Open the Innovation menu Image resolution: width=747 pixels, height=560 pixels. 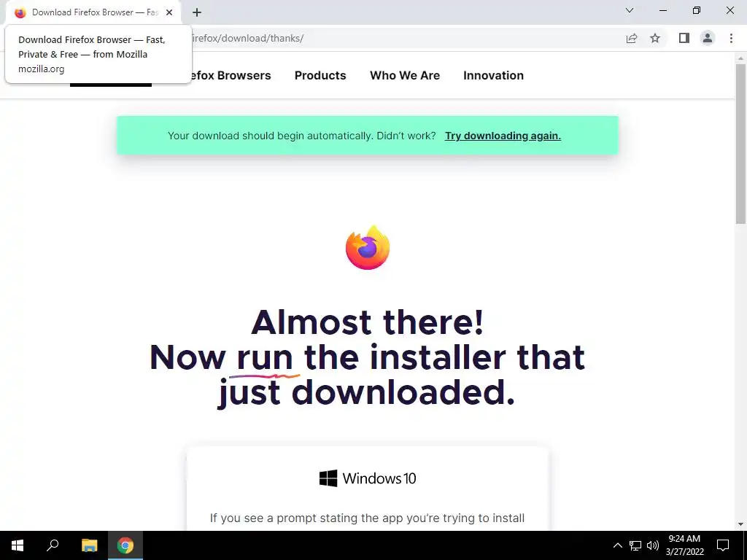[x=493, y=75]
